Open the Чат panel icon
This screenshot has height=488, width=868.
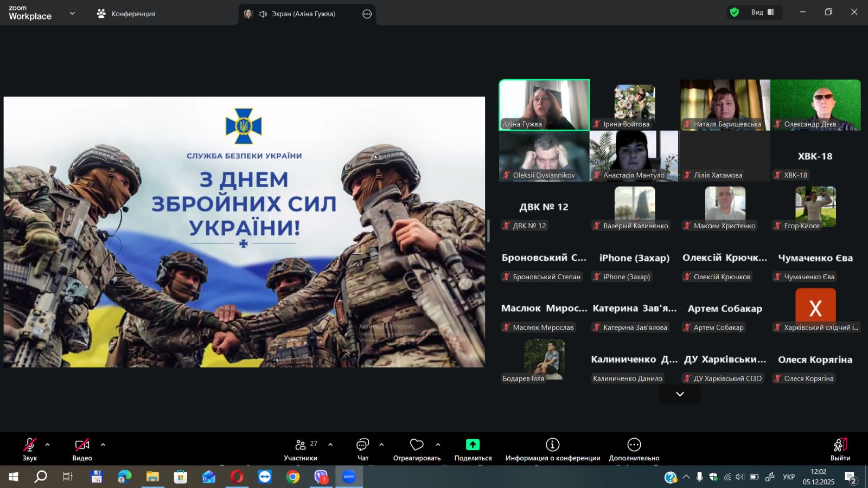pos(362,445)
